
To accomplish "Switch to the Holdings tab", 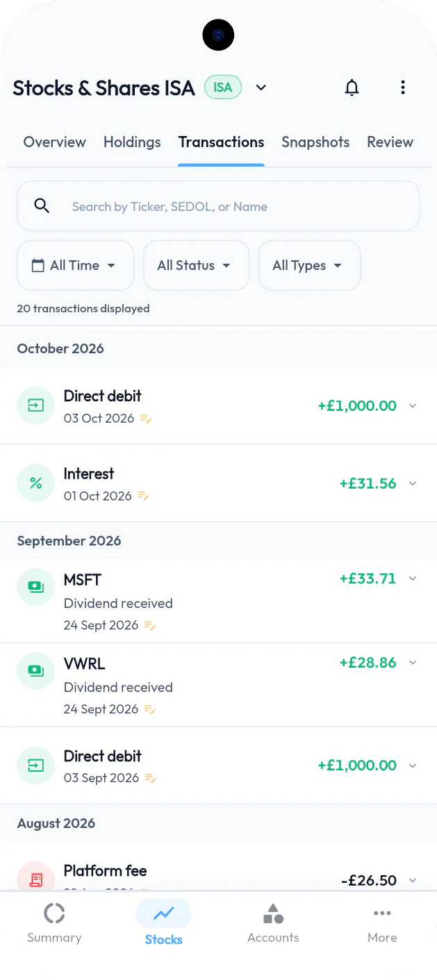I will tap(132, 142).
